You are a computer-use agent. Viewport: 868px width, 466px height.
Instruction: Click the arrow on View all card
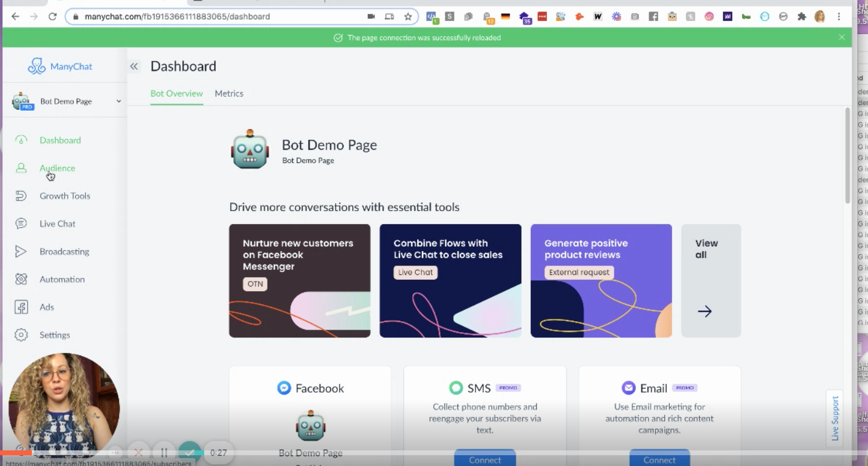pos(704,311)
